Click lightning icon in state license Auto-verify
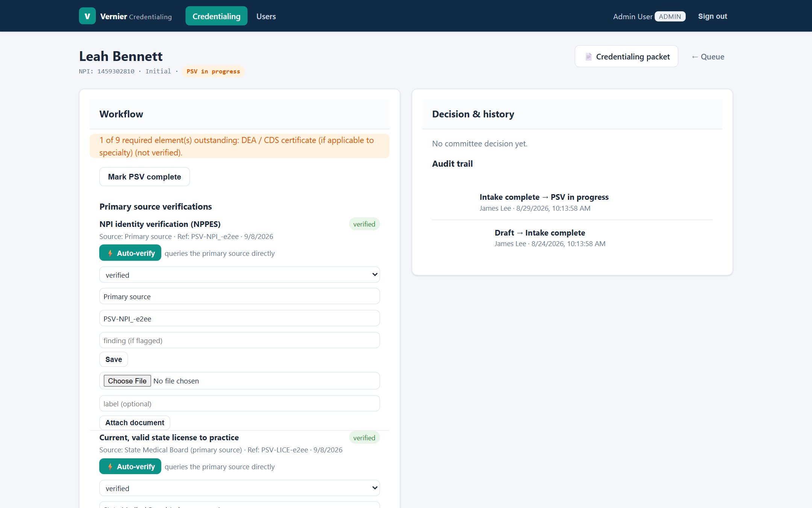The image size is (812, 508). coord(110,467)
